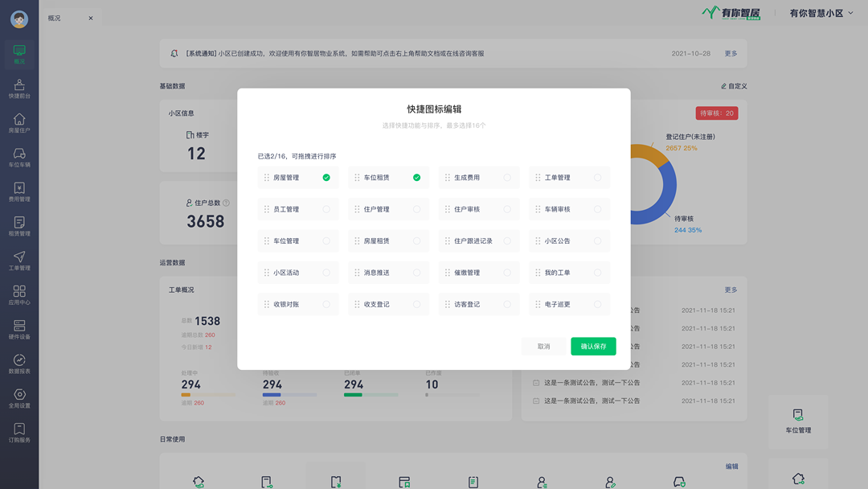This screenshot has width=868, height=489.
Task: Click the user avatar at top left
Action: coord(19,19)
